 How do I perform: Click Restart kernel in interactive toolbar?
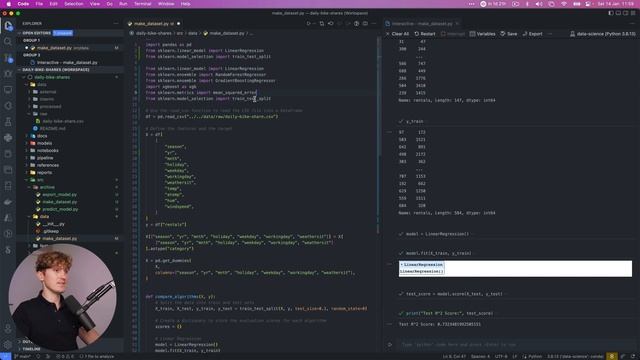click(425, 34)
